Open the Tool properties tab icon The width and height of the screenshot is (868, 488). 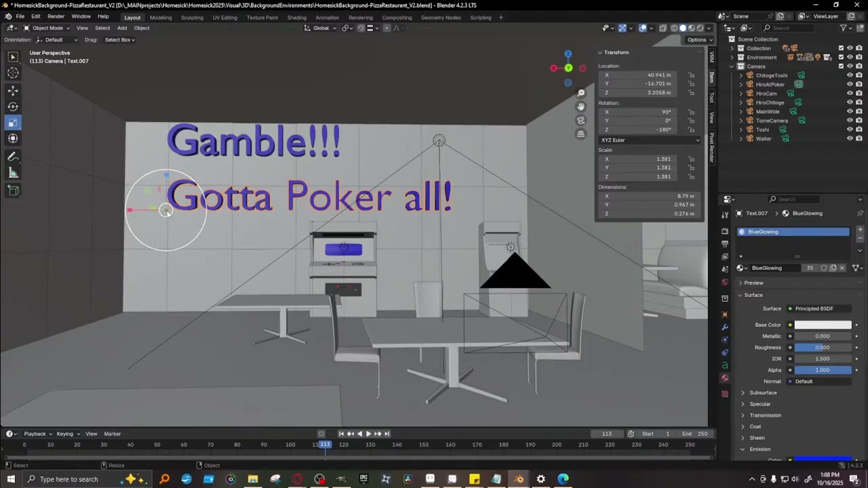point(725,216)
